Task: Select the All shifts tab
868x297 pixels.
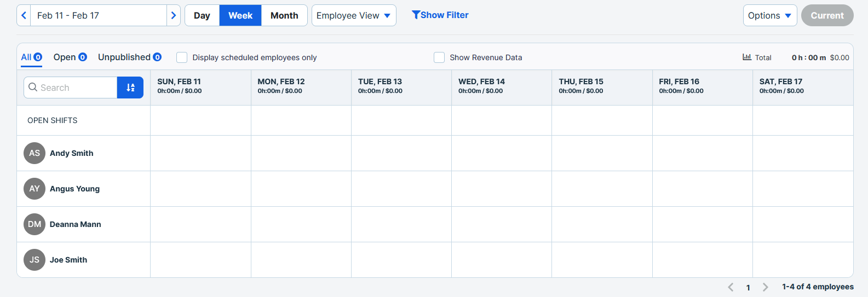Action: [x=32, y=57]
